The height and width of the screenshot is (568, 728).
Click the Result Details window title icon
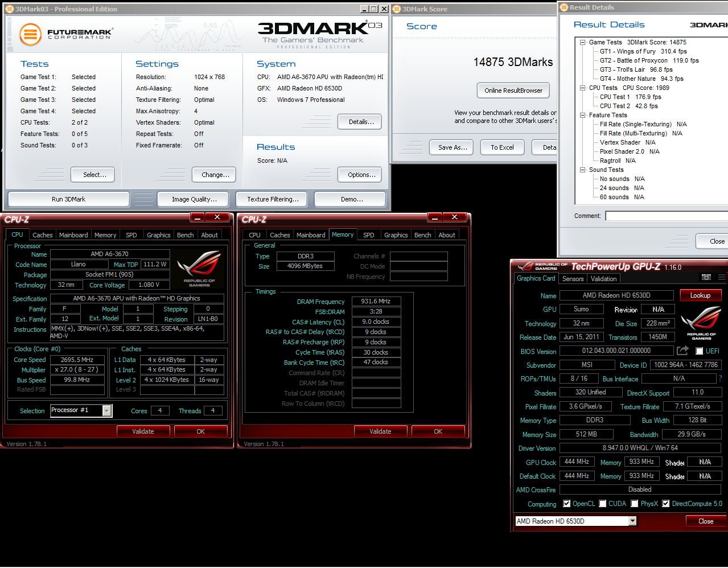564,7
